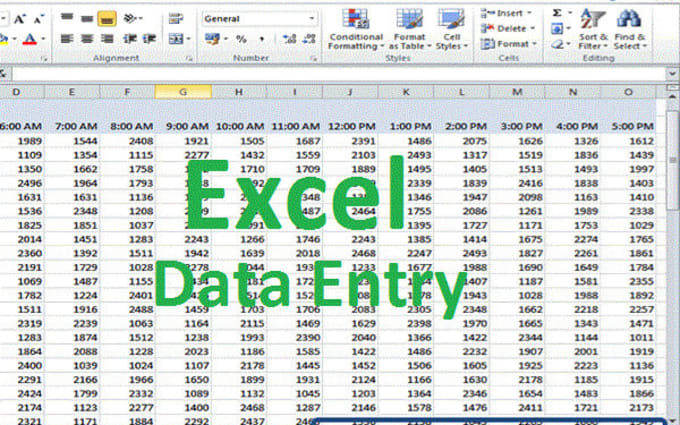Select column O header
680x425 pixels.
tap(628, 92)
